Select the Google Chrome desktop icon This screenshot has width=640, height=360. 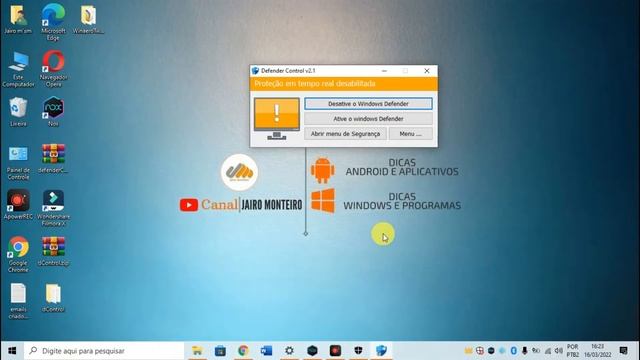(x=18, y=254)
